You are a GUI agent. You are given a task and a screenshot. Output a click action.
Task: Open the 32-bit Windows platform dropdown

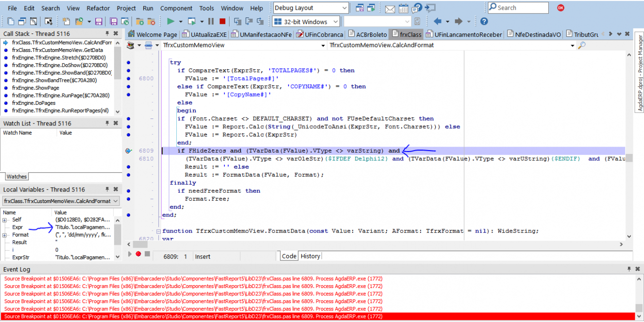[336, 22]
